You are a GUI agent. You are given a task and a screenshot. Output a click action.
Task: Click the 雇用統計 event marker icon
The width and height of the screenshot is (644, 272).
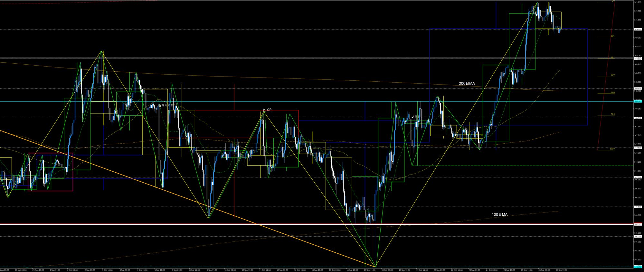point(159,105)
